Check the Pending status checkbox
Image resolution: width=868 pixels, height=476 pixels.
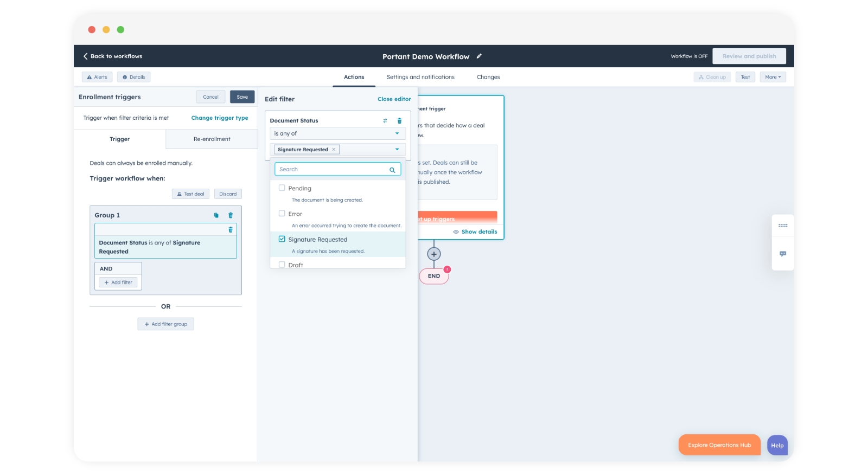point(282,188)
